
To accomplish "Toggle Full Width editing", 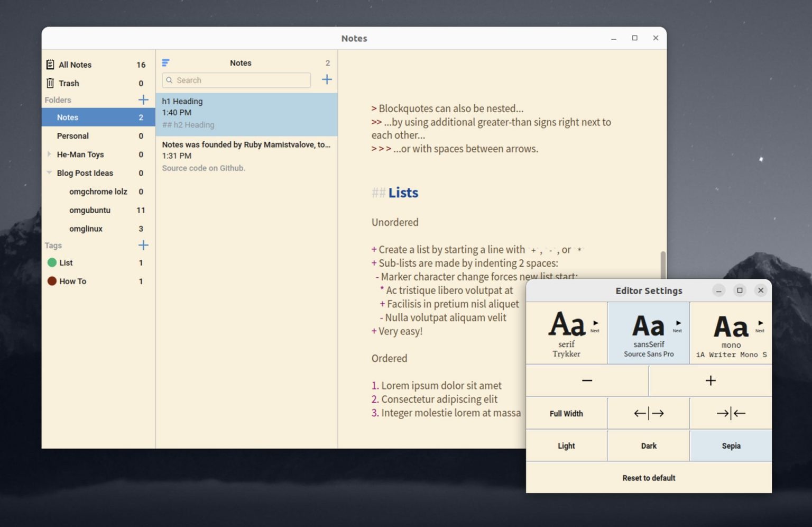I will (566, 413).
